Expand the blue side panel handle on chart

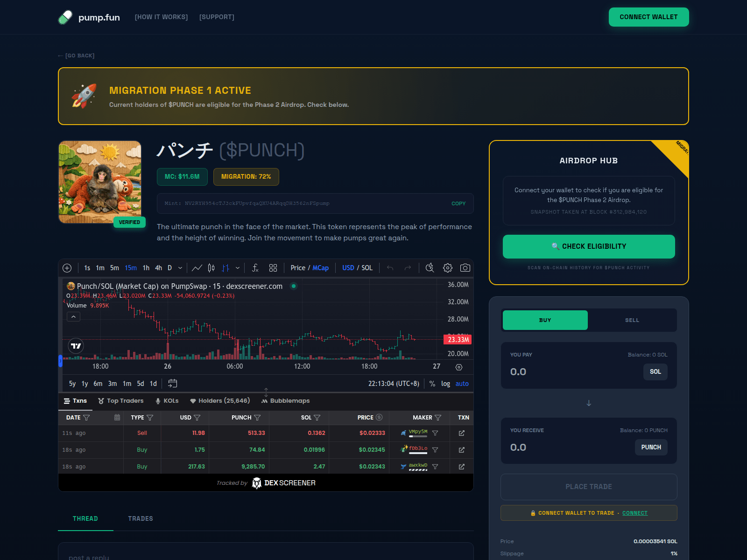pos(60,361)
